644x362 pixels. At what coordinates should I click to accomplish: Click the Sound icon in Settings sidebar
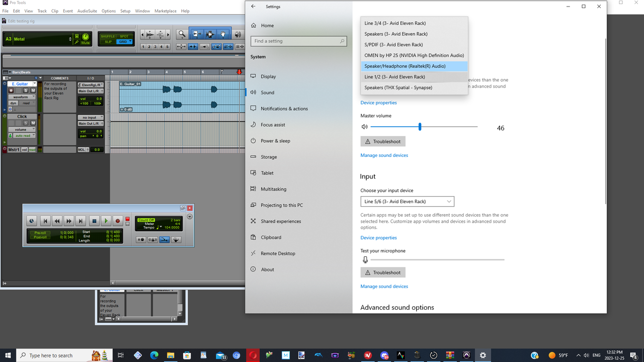click(x=254, y=93)
